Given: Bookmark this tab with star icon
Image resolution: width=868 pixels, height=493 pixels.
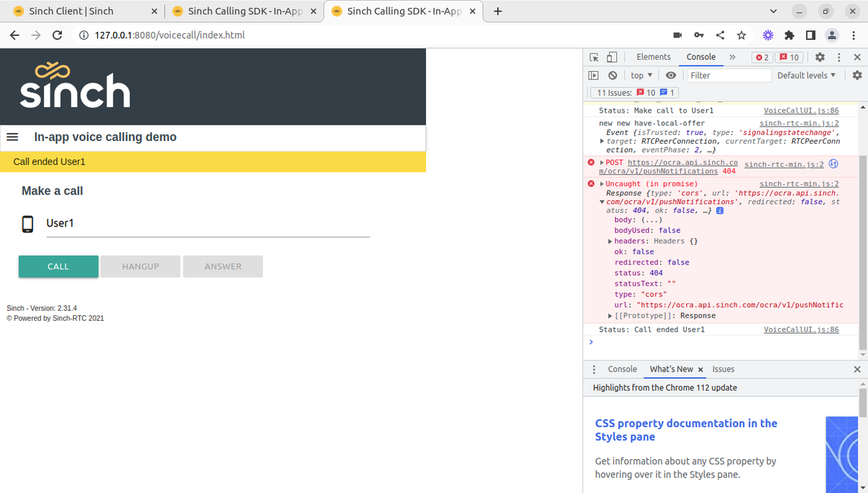Looking at the screenshot, I should [x=742, y=35].
